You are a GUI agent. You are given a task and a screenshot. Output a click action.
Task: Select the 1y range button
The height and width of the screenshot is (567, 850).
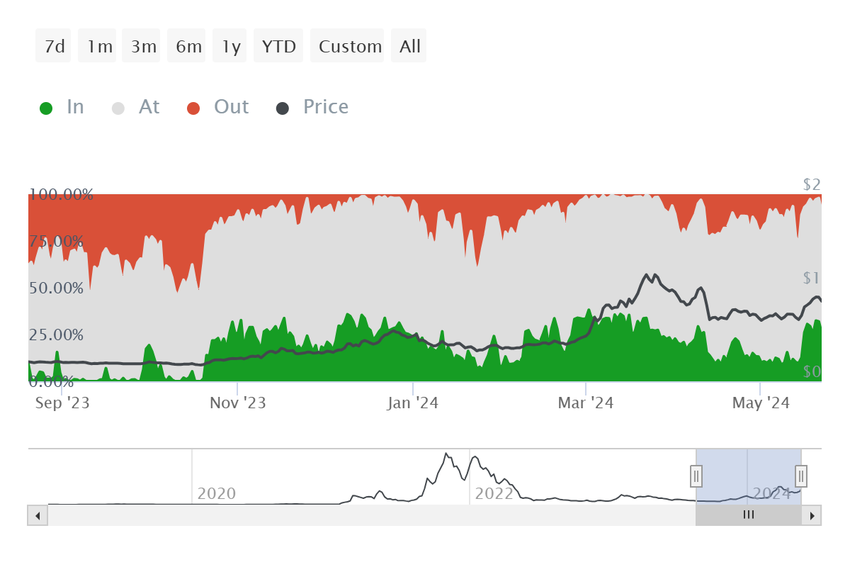tap(230, 46)
